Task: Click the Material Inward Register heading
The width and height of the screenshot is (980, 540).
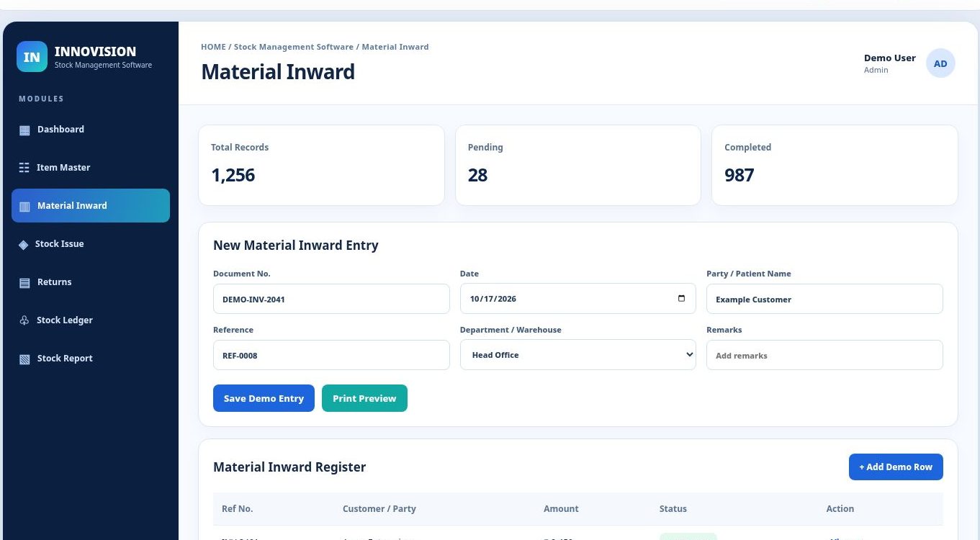Action: [289, 467]
